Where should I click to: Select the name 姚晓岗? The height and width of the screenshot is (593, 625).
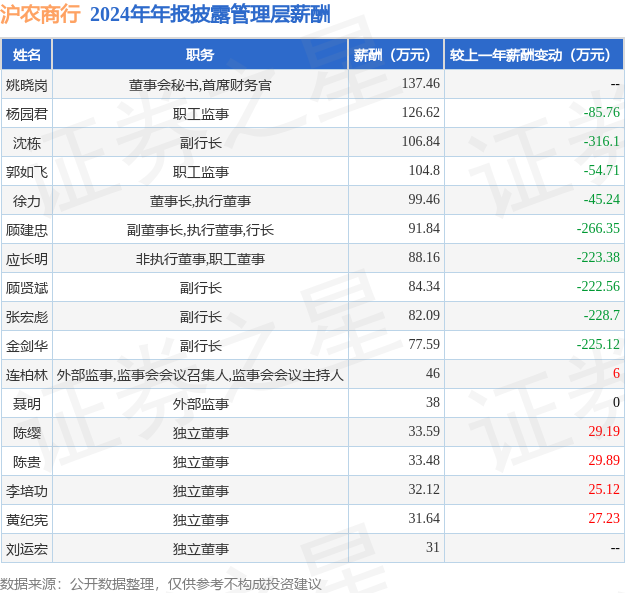(27, 85)
